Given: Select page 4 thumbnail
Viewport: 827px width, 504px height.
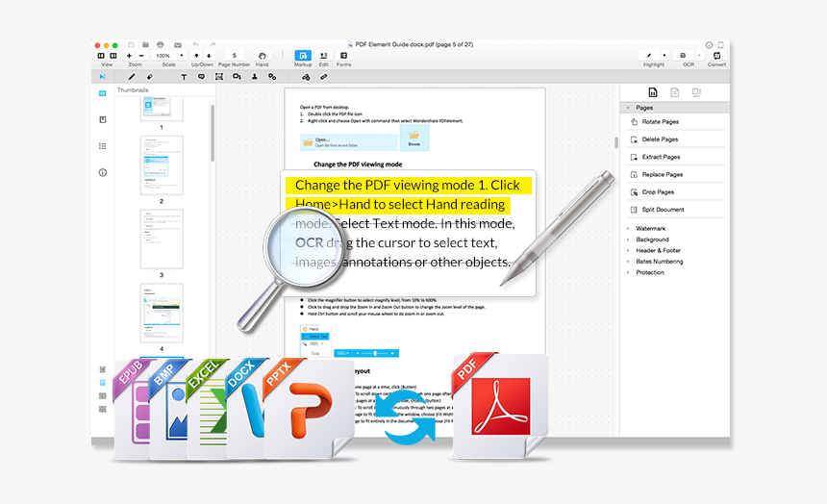Looking at the screenshot, I should pos(162,313).
